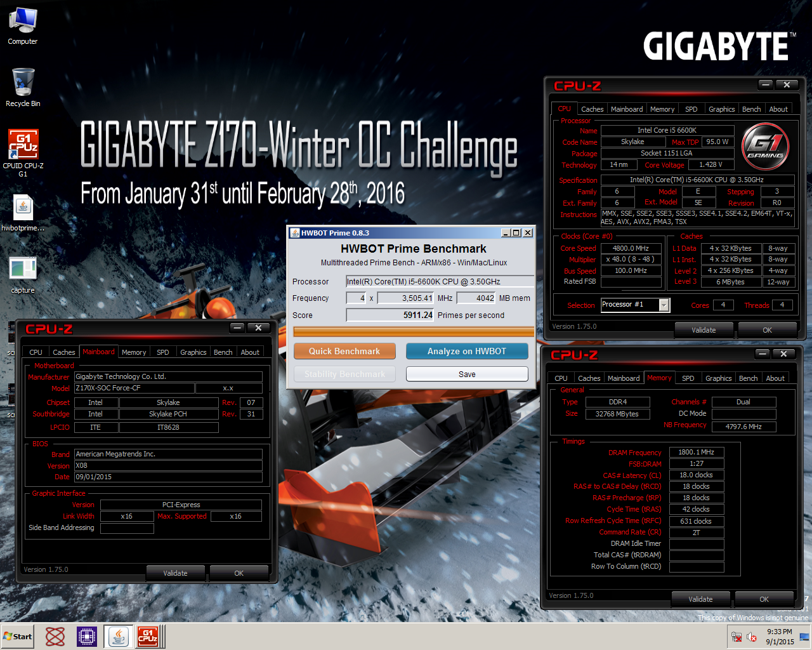The image size is (812, 650).
Task: Go to SPD tab in Memory CPU-Z window
Action: pos(688,378)
